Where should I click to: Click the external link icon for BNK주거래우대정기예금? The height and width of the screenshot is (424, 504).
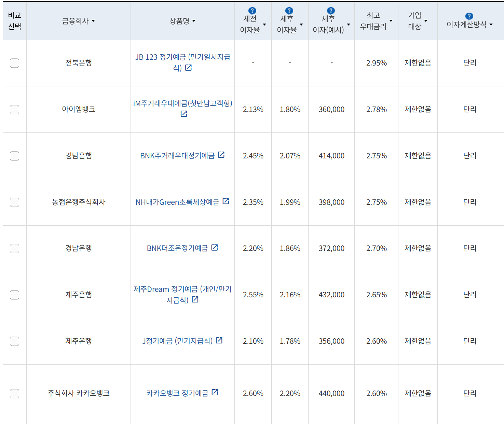pyautogui.click(x=222, y=155)
